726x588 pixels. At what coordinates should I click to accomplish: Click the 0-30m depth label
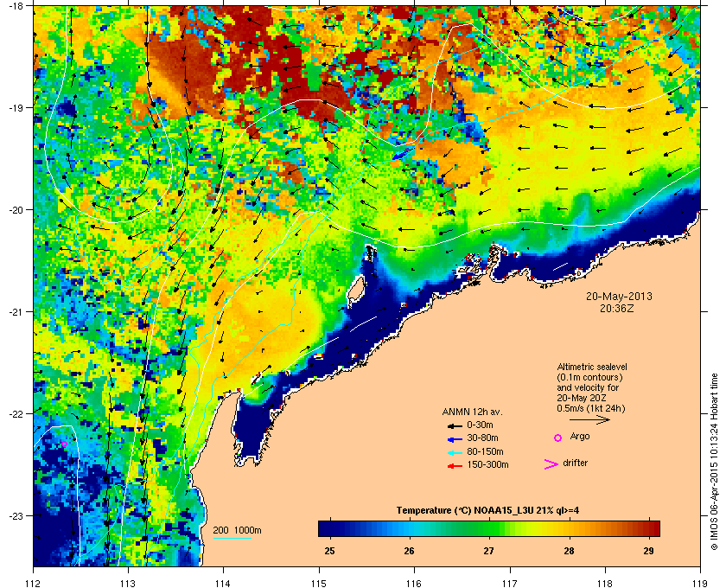pos(480,425)
